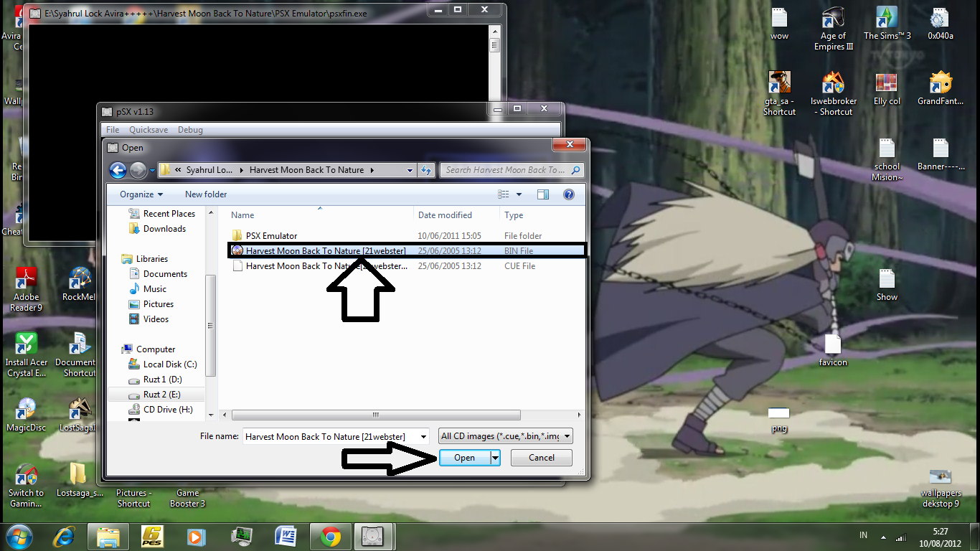Expand the File name dropdown arrow
980x551 pixels.
coord(423,436)
